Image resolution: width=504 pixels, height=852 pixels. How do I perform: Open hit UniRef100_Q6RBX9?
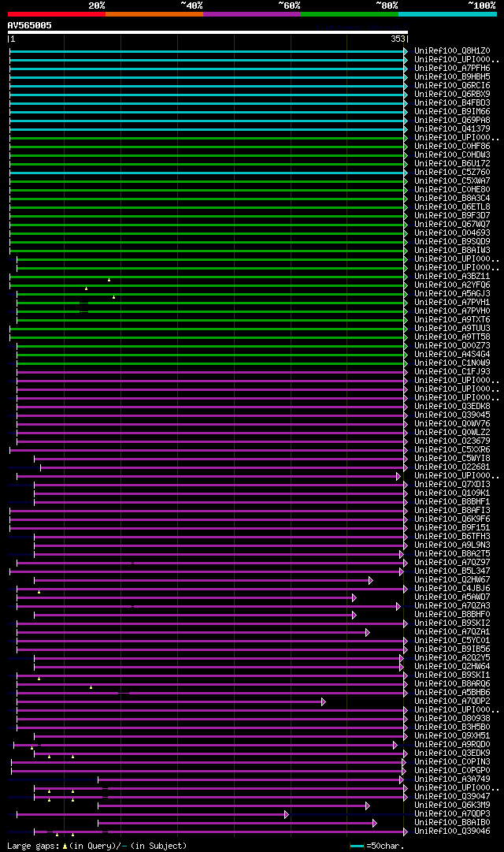(x=452, y=95)
